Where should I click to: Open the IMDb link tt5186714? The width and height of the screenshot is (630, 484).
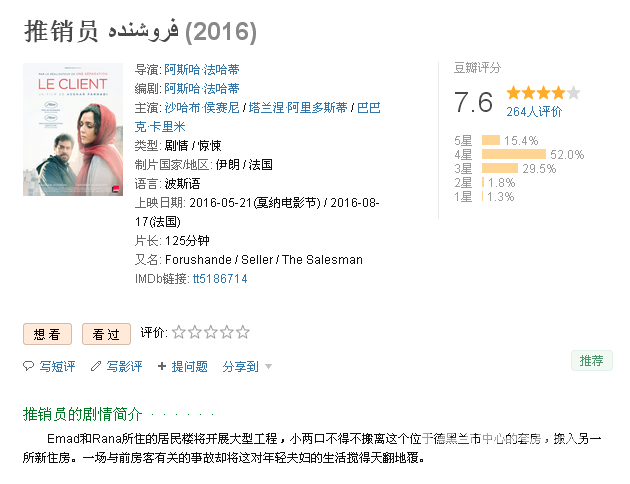point(219,279)
